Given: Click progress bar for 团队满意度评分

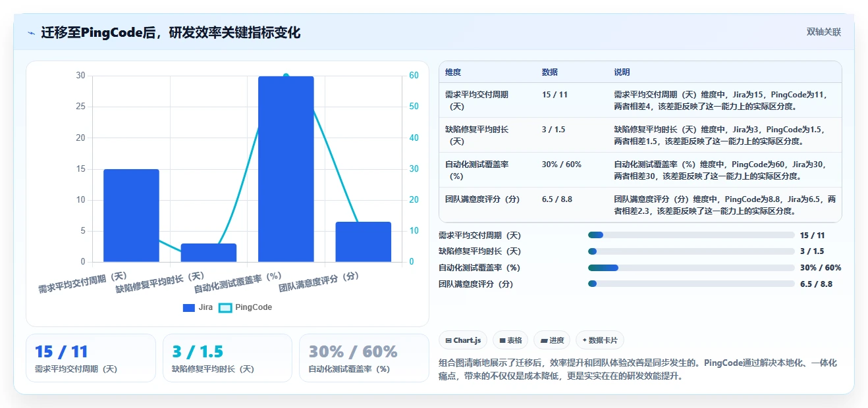Looking at the screenshot, I should pos(692,284).
